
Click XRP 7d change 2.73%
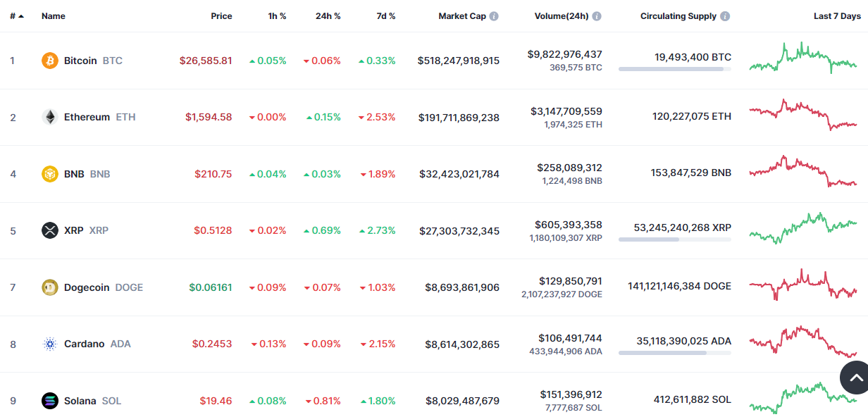pos(378,230)
